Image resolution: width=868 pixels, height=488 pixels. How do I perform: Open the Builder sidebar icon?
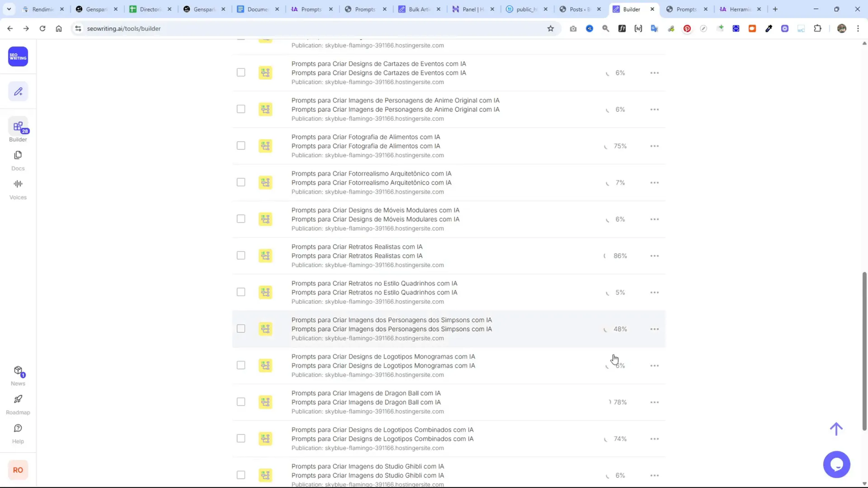(18, 127)
